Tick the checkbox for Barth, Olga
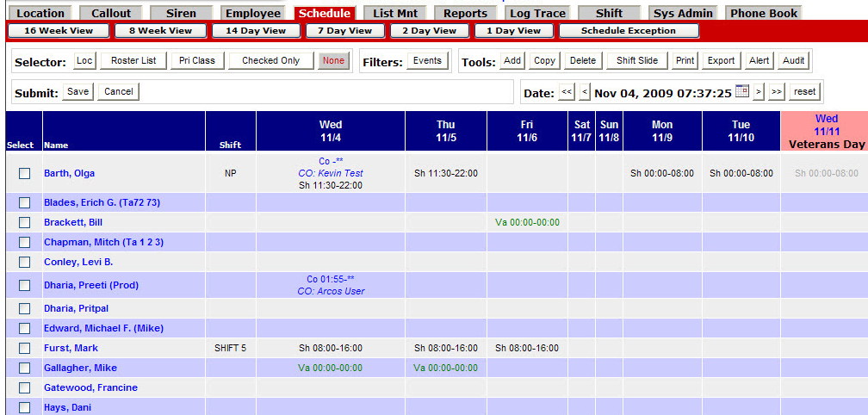Screen dimensions: 868x415 (x=25, y=173)
